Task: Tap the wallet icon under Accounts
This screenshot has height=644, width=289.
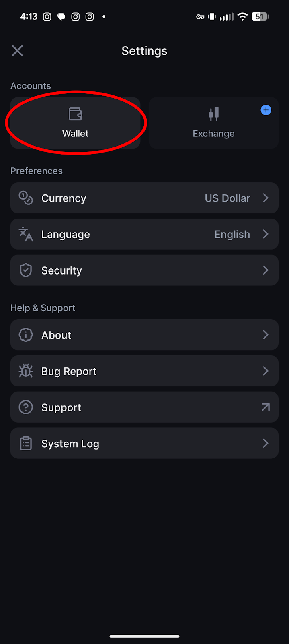Action: pos(75,114)
